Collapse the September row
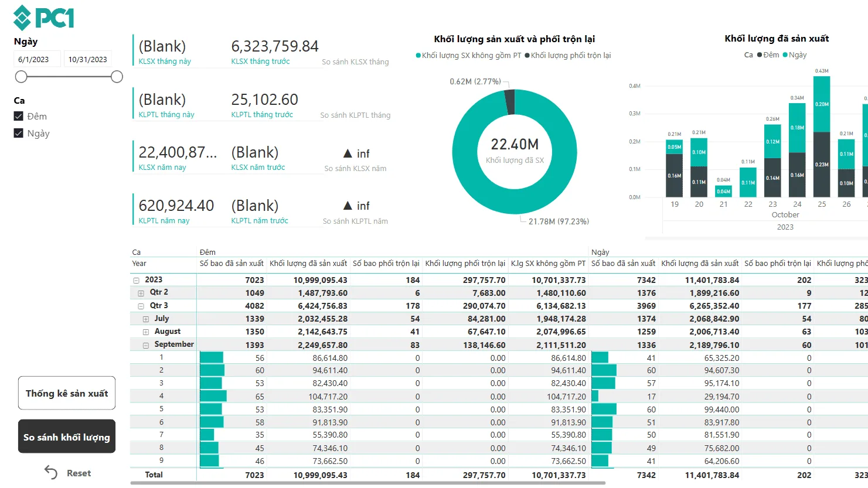Screen dimensions: 868x488 click(x=146, y=345)
